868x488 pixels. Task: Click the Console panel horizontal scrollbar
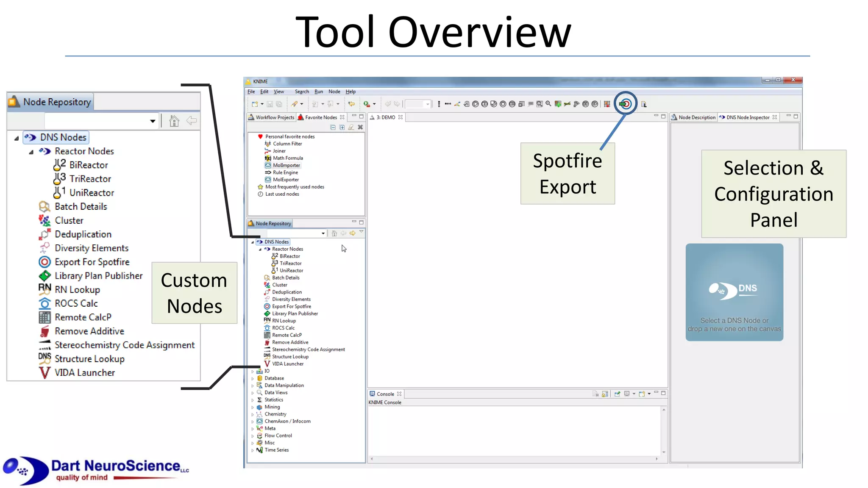514,459
